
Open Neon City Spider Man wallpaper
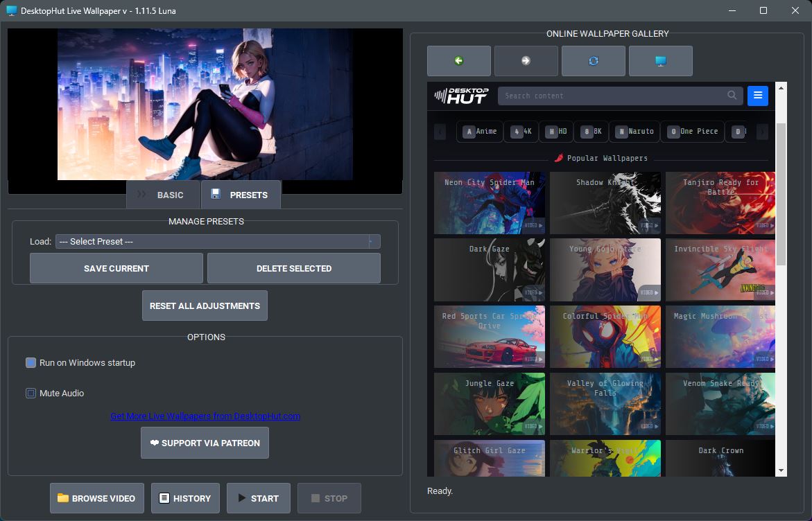tap(490, 203)
